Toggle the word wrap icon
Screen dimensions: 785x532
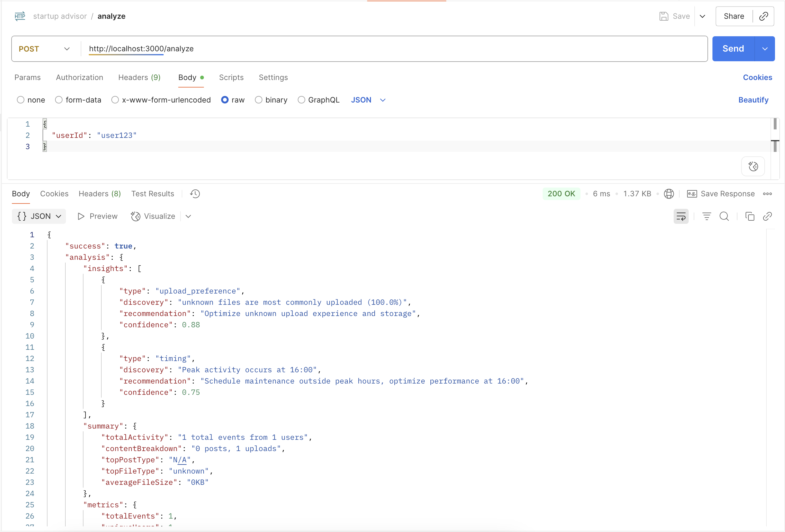click(x=681, y=216)
